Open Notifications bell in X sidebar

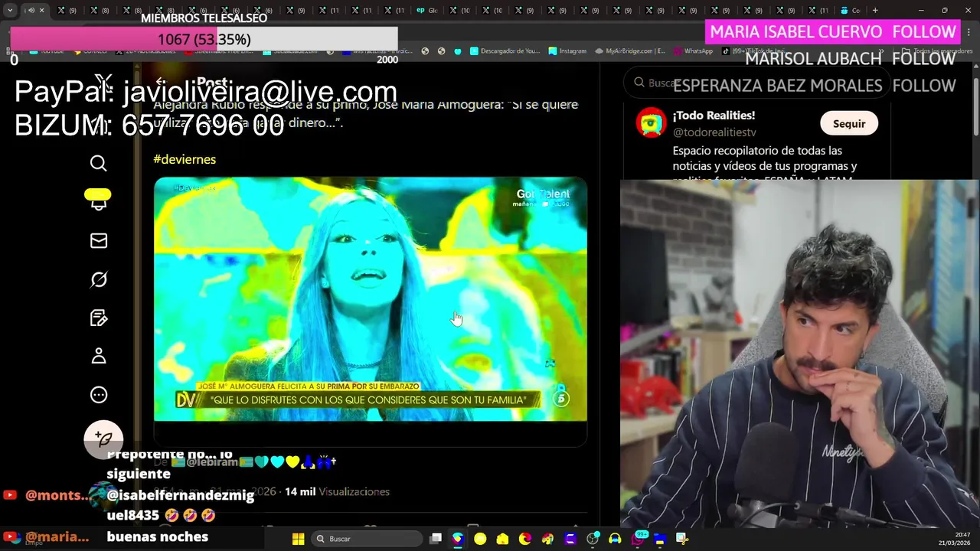[x=99, y=202]
